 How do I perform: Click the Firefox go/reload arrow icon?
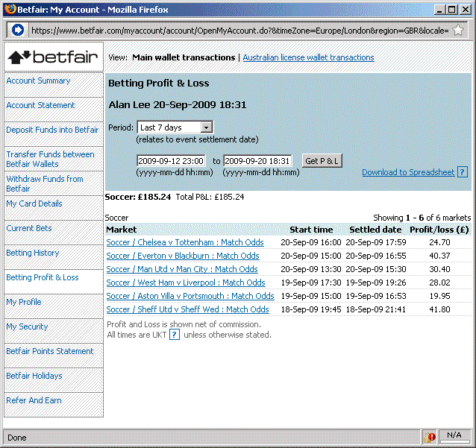coord(18,31)
